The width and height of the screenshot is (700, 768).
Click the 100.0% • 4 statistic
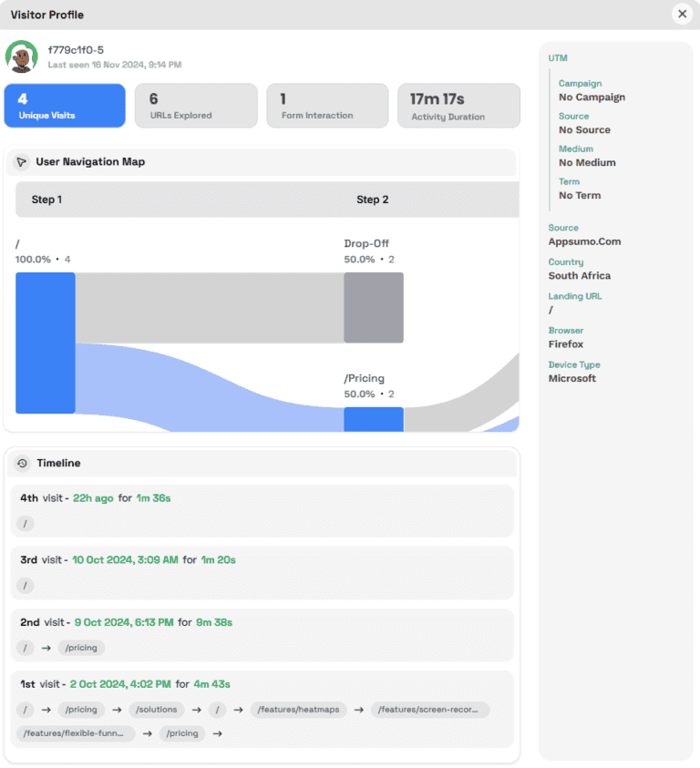click(x=43, y=260)
